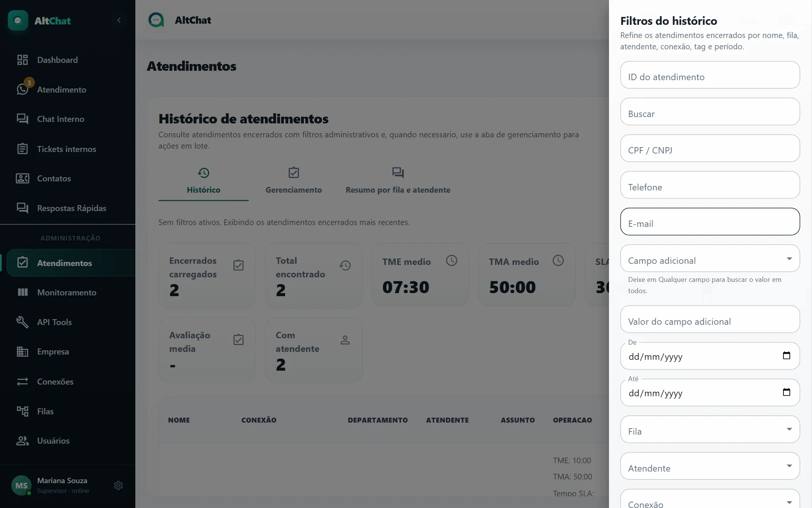Expand the Campo adicional dropdown

coord(710,259)
